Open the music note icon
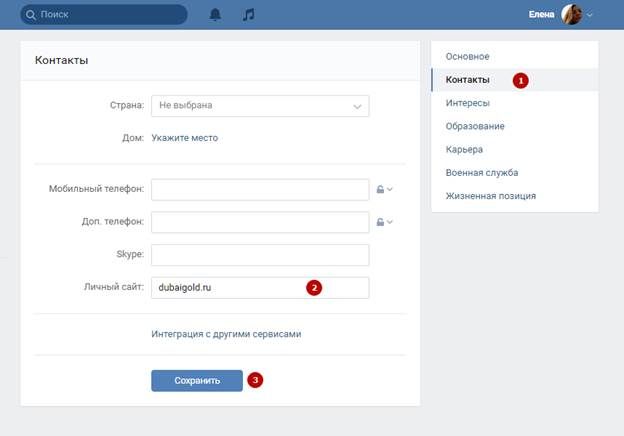 248,15
